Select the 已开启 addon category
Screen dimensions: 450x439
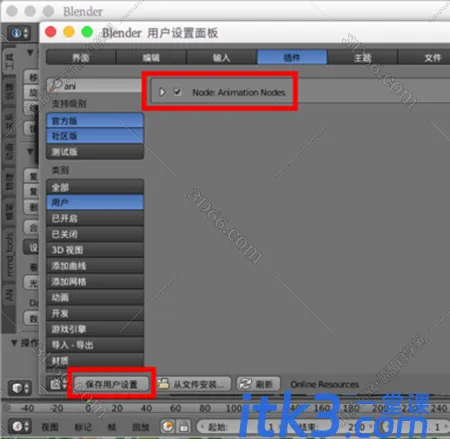pos(95,218)
